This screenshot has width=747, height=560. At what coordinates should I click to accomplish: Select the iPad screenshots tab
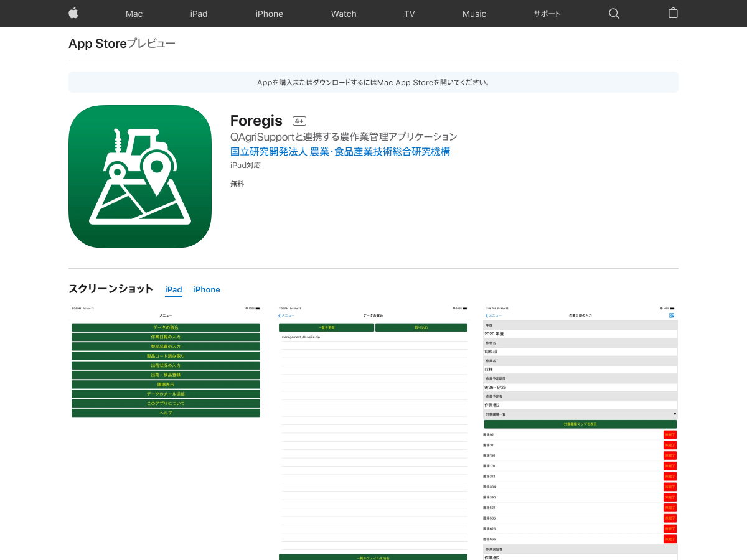pos(174,290)
